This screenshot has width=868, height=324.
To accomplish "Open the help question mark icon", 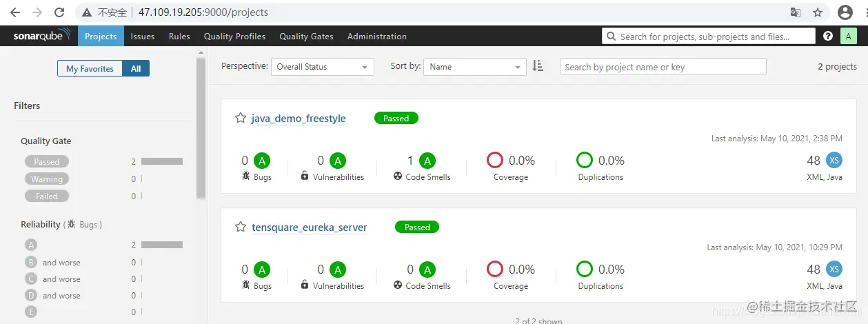I will [828, 36].
